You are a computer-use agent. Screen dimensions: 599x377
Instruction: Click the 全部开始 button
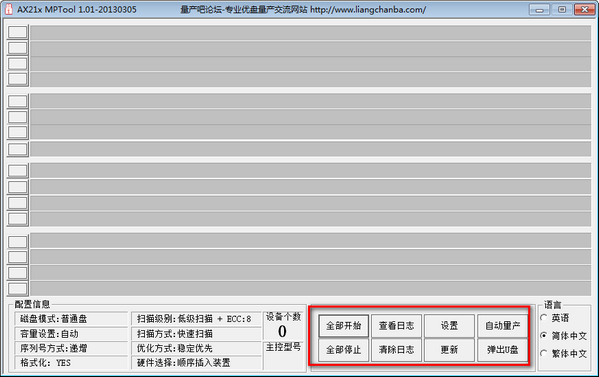click(343, 326)
